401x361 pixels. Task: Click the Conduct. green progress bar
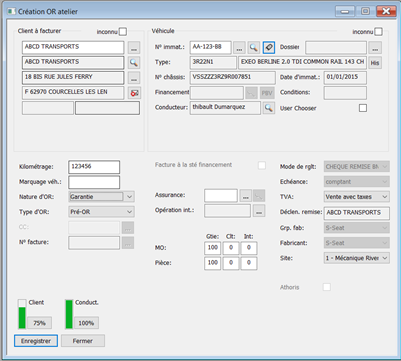pyautogui.click(x=69, y=314)
